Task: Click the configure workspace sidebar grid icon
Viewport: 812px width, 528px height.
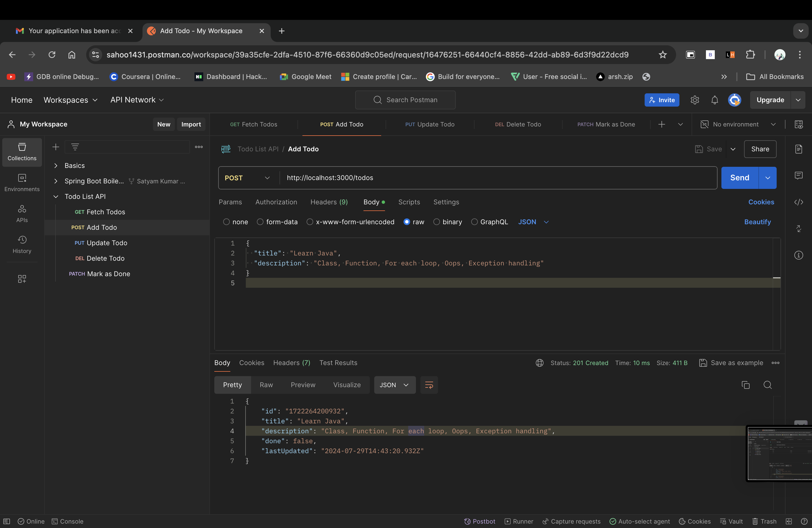Action: (22, 279)
